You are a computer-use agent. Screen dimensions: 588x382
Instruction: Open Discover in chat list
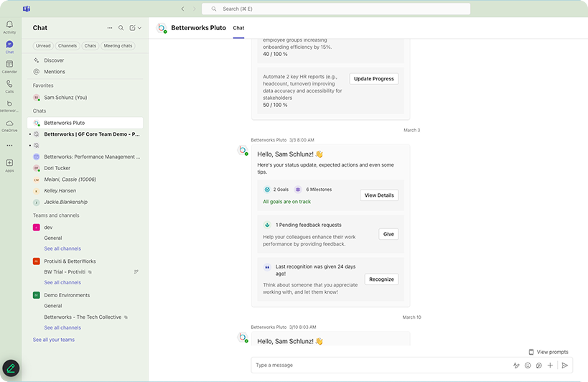click(85, 60)
